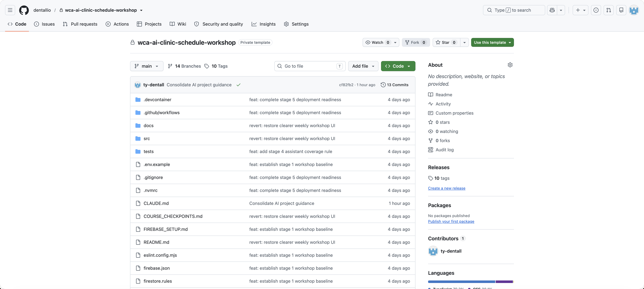The width and height of the screenshot is (644, 289).
Task: Open the create new plus dropdown
Action: (581, 10)
